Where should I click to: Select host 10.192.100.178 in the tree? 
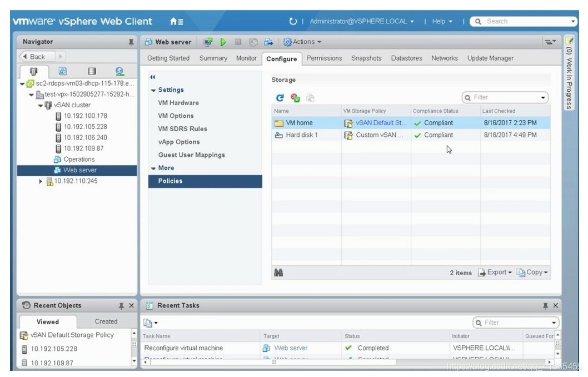tap(85, 116)
